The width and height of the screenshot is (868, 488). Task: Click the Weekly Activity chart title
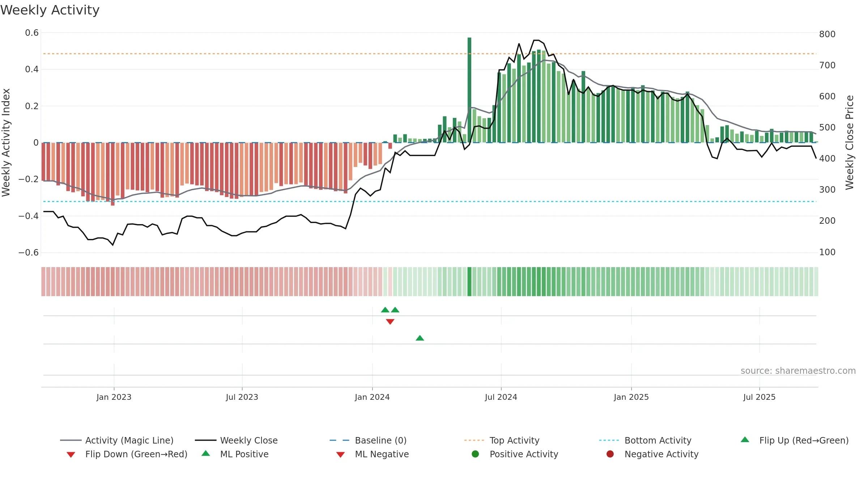50,10
